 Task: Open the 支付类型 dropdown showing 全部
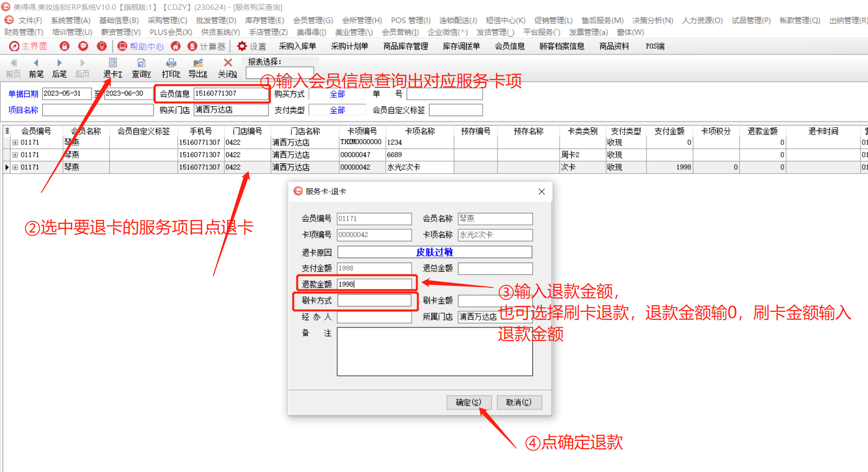click(337, 110)
